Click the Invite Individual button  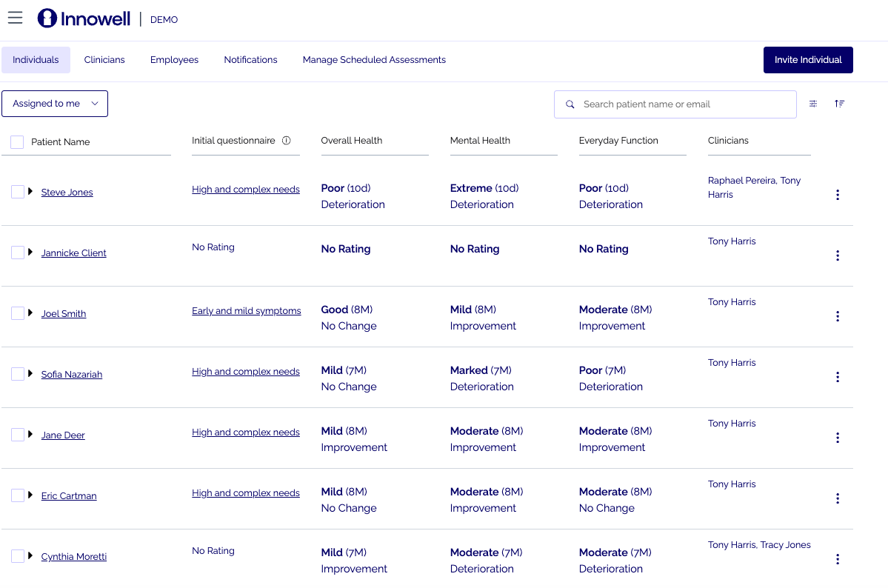pos(808,60)
